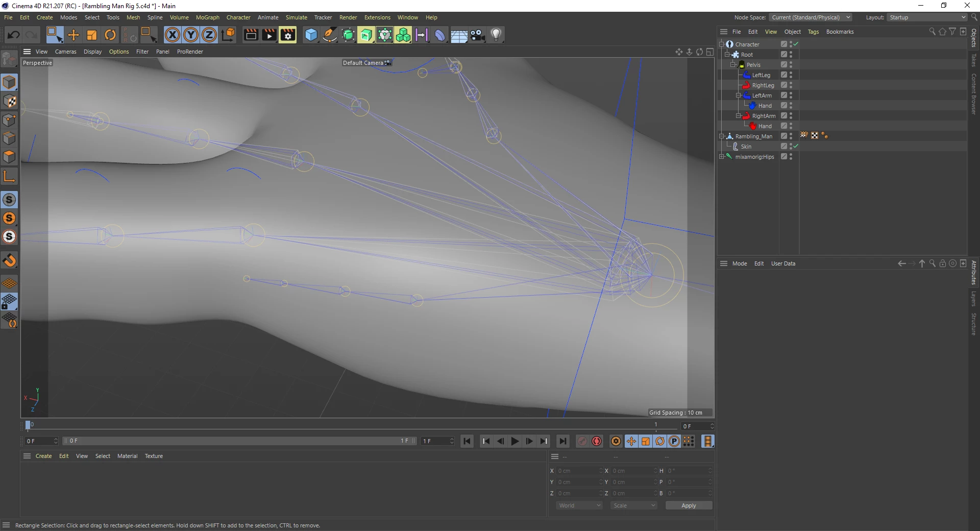Open Material Manager Create menu
Screen dimensions: 980x531
point(44,456)
